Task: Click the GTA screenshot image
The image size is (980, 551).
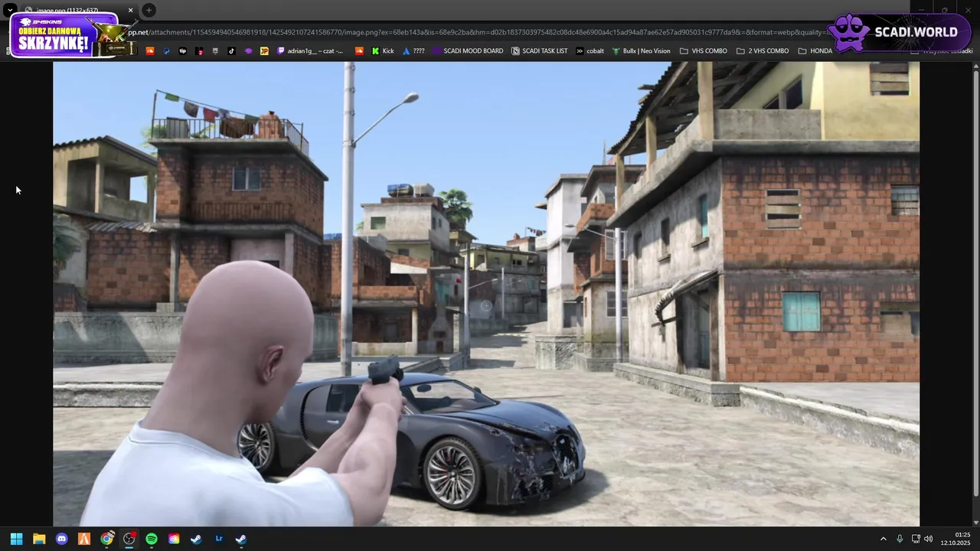Action: coord(486,294)
